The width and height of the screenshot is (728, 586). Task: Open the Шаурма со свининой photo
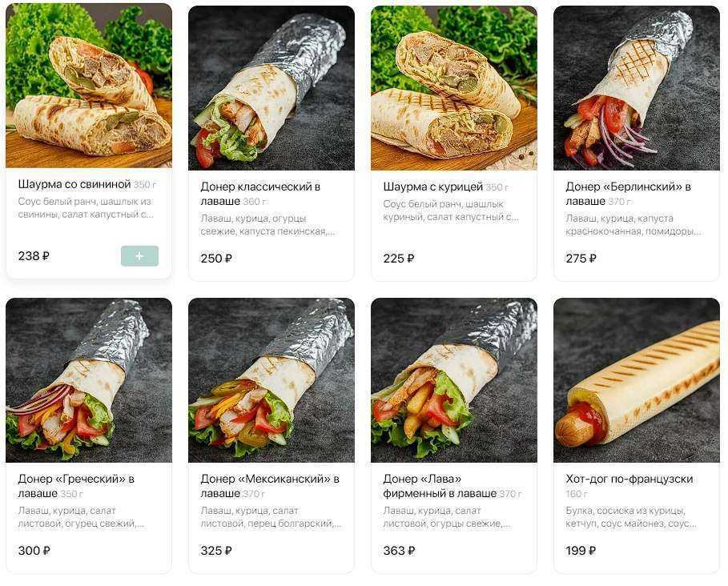pyautogui.click(x=89, y=86)
